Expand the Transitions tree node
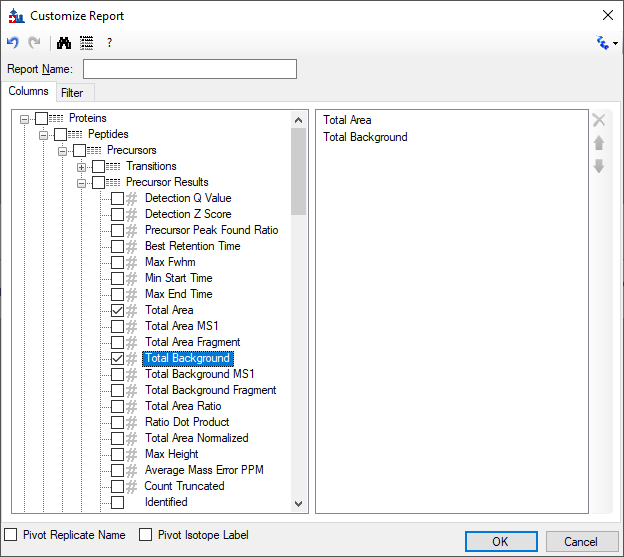 [82, 166]
